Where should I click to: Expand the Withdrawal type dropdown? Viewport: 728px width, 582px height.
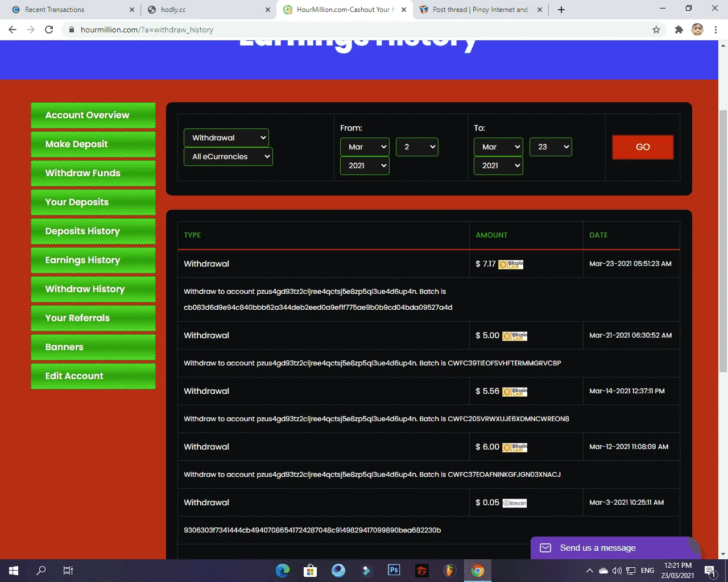226,138
